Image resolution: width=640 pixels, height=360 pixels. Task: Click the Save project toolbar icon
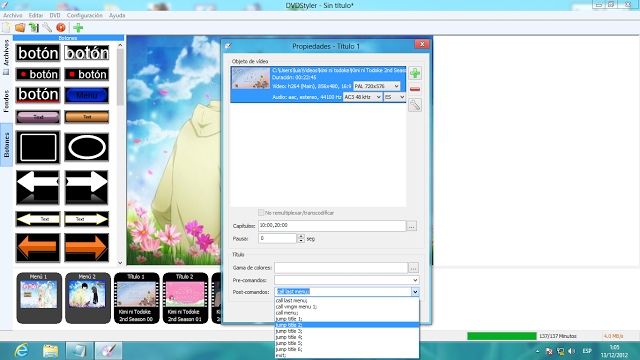point(33,27)
